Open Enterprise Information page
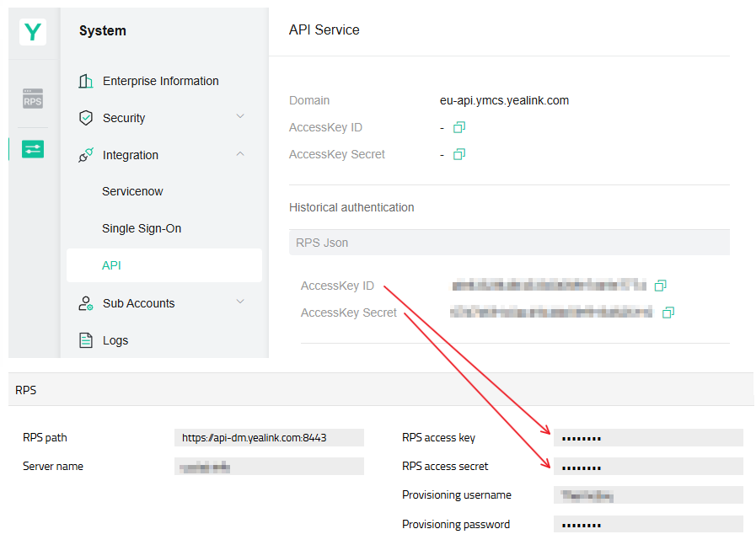 coord(160,81)
